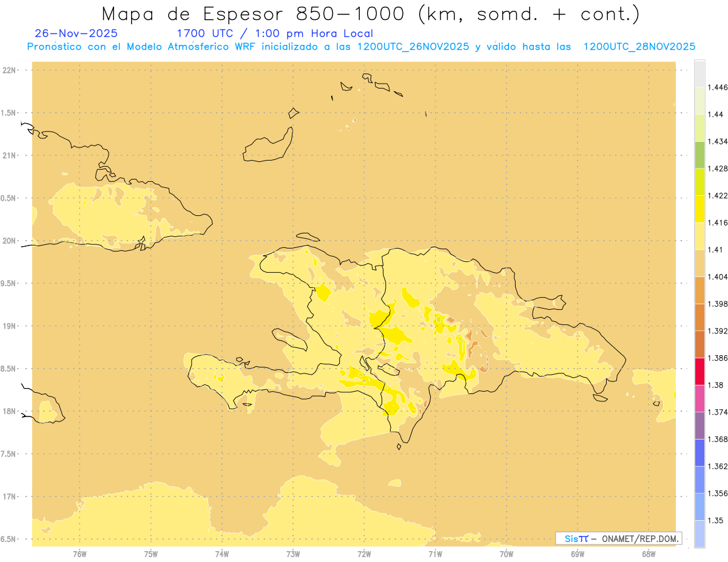Click the purple color band in the legend
Image resolution: width=728 pixels, height=562 pixels.
[x=699, y=426]
